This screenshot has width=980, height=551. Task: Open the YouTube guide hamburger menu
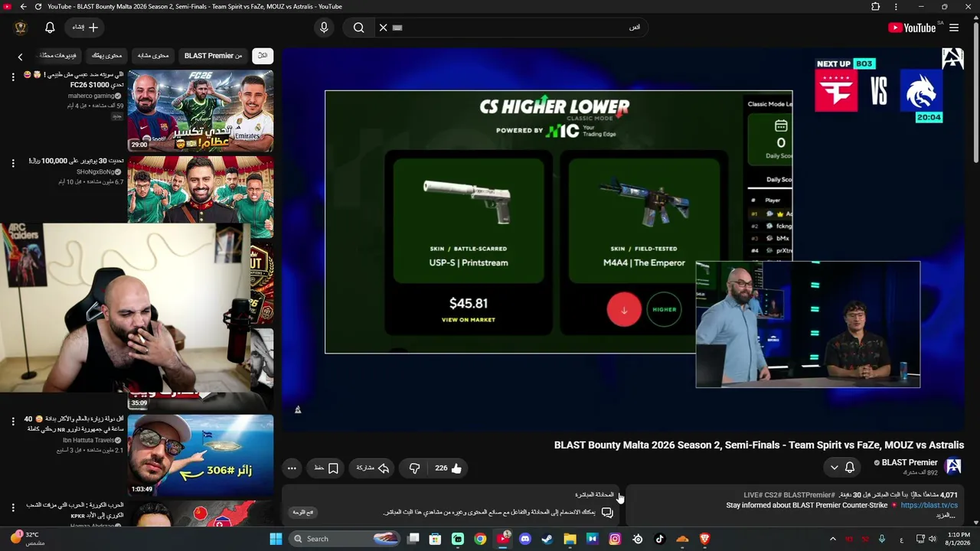tap(954, 28)
